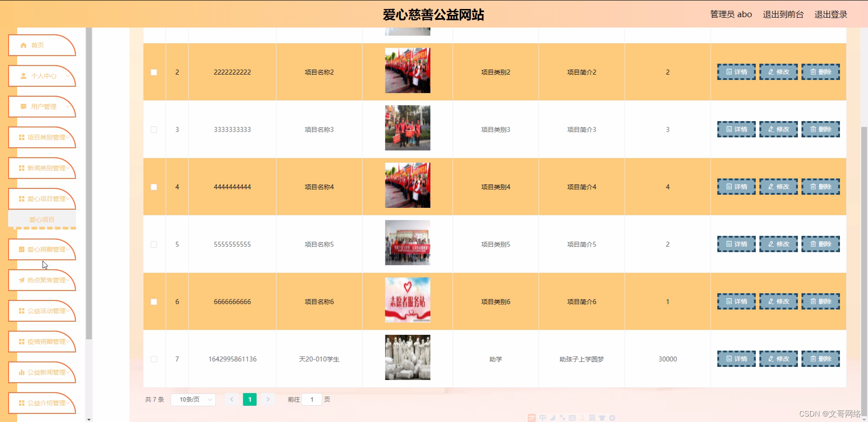Screen dimensions: 868x422
Task: Click the 爱心捐赠管理 document icon
Action: click(x=21, y=249)
